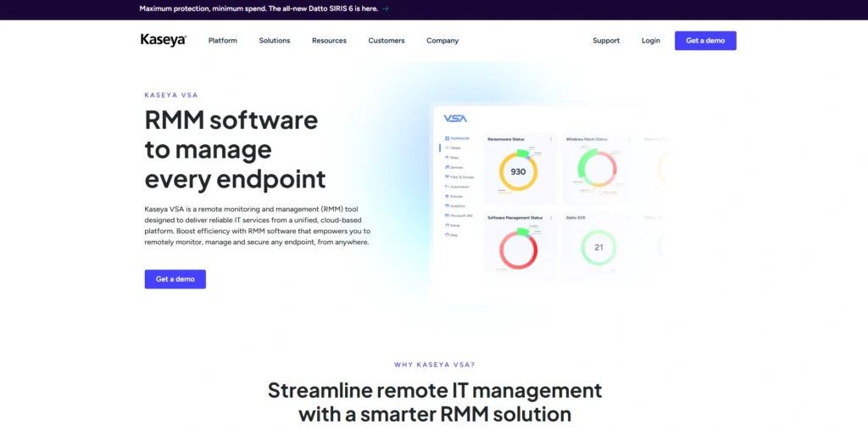Click the Policies icon in VSA sidebar

click(x=448, y=196)
